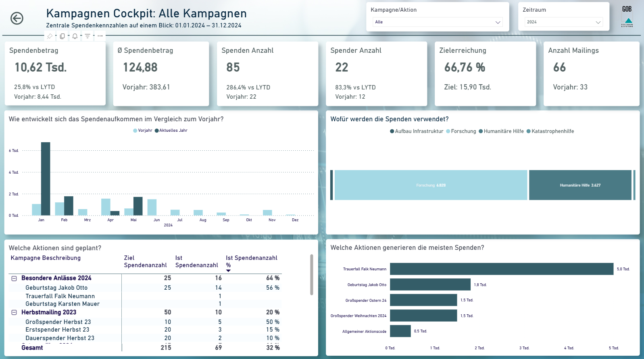The width and height of the screenshot is (644, 359).
Task: Sort by the Ist Spendenanzahl % arrow
Action: point(228,271)
